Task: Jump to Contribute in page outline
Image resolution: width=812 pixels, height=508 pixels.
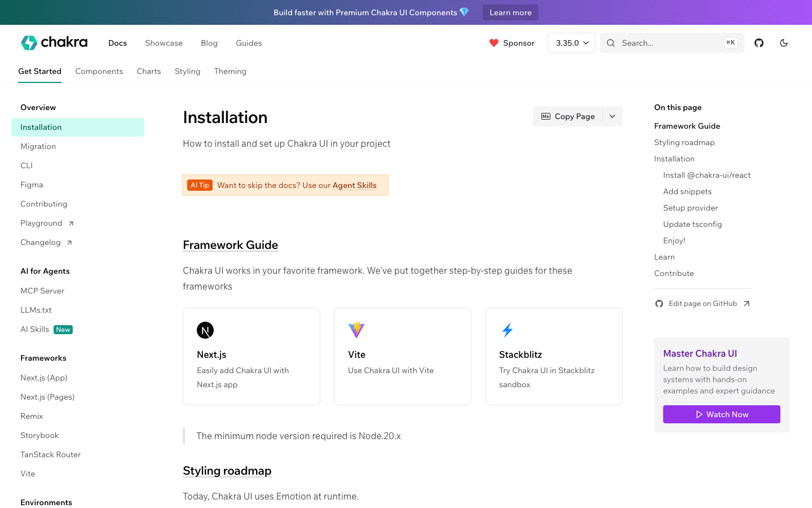Action: tap(674, 273)
